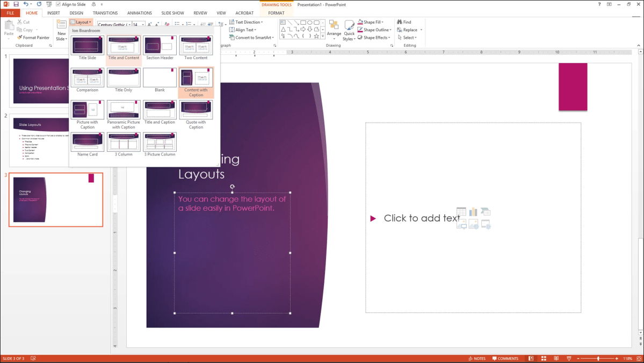Open the REVIEW tab
This screenshot has height=363, width=644.
tap(200, 13)
